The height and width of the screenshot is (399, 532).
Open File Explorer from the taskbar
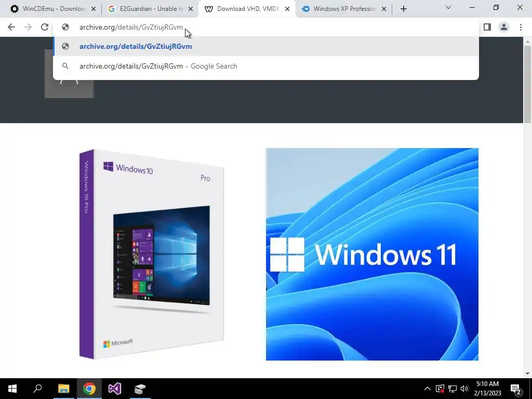point(63,389)
